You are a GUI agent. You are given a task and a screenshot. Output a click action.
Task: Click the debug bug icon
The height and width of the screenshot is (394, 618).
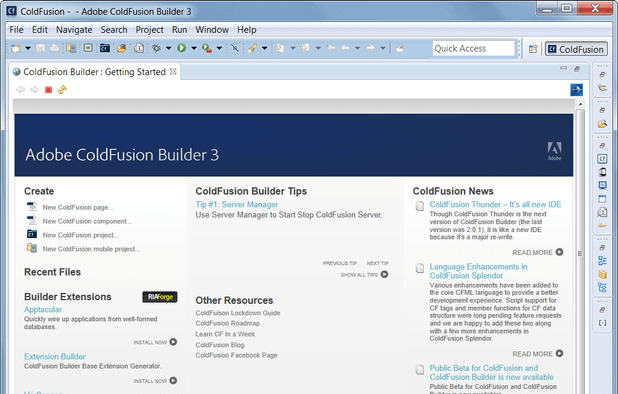click(x=156, y=48)
